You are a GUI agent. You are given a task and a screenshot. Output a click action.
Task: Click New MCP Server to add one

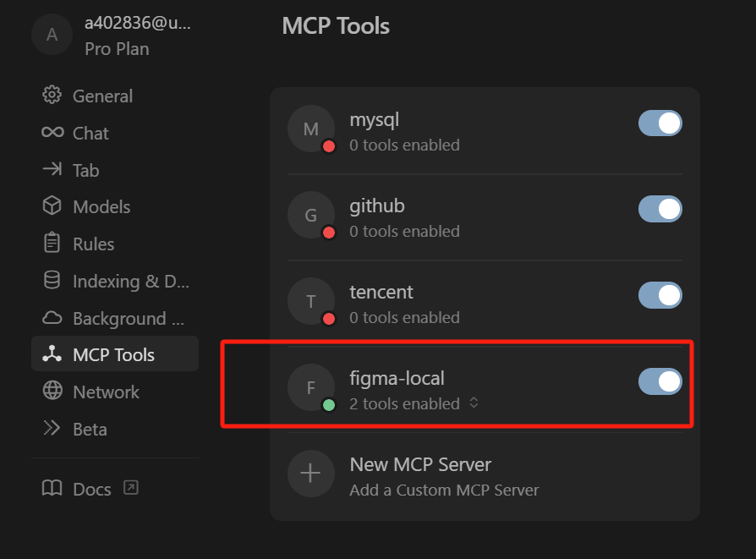419,465
